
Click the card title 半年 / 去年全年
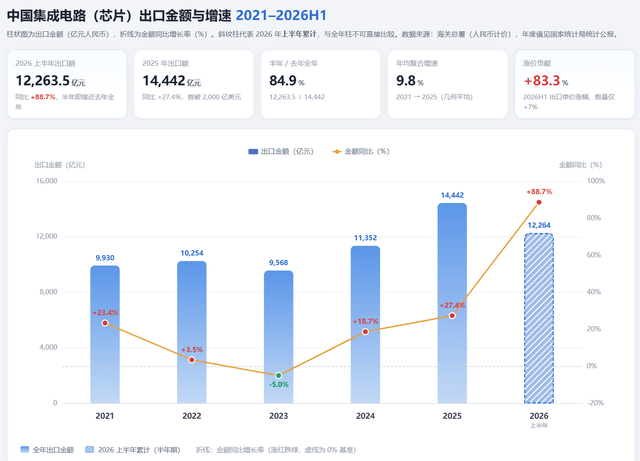pyautogui.click(x=293, y=63)
